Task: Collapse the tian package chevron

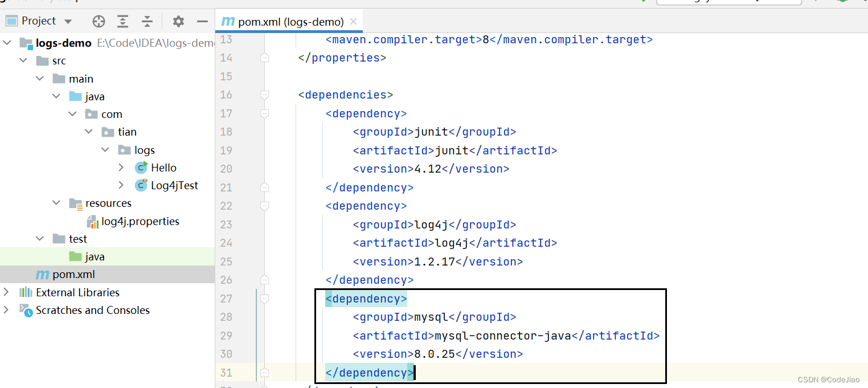Action: 89,132
